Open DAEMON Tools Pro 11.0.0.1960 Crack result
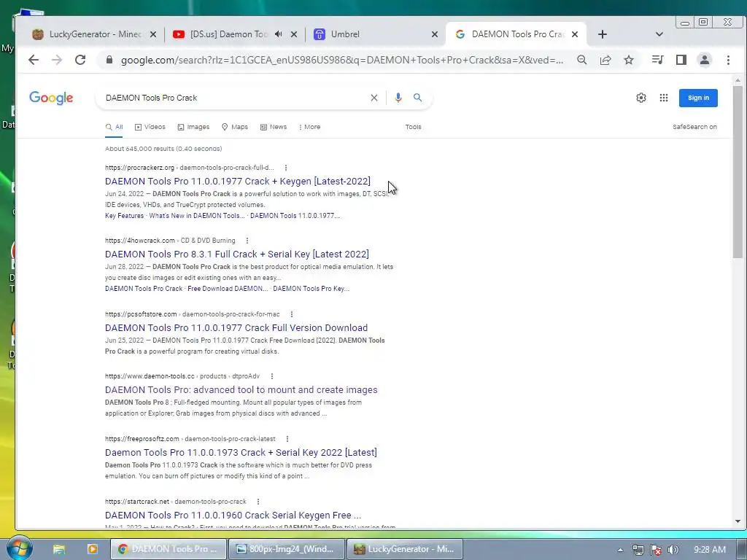 tap(233, 516)
